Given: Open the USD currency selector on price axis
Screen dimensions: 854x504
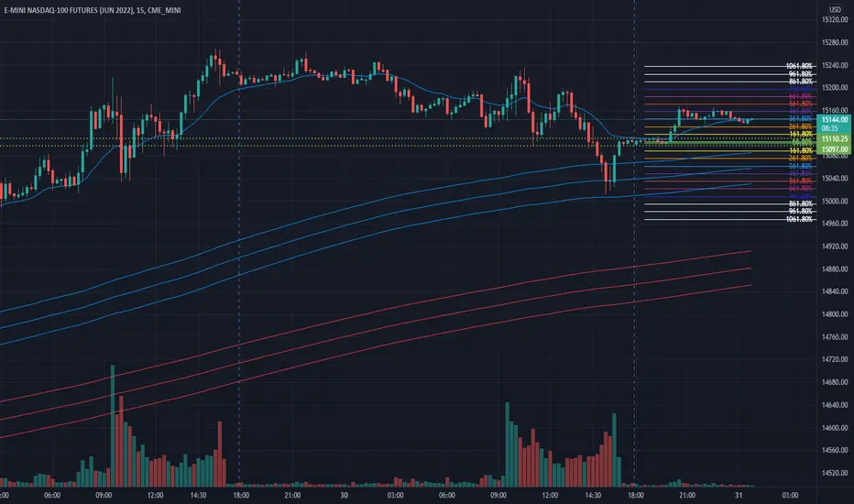Looking at the screenshot, I should [835, 9].
